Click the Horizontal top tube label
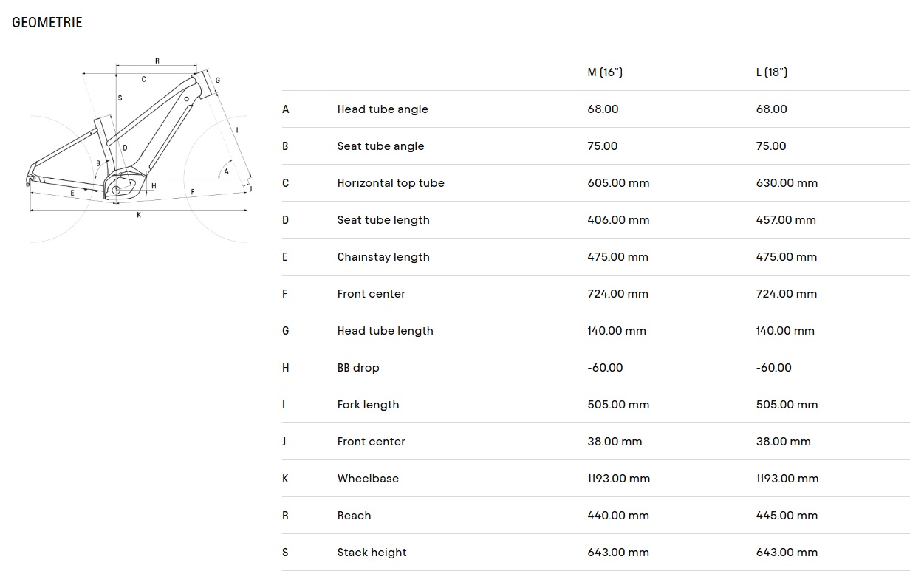Image resolution: width=924 pixels, height=585 pixels. [x=391, y=183]
